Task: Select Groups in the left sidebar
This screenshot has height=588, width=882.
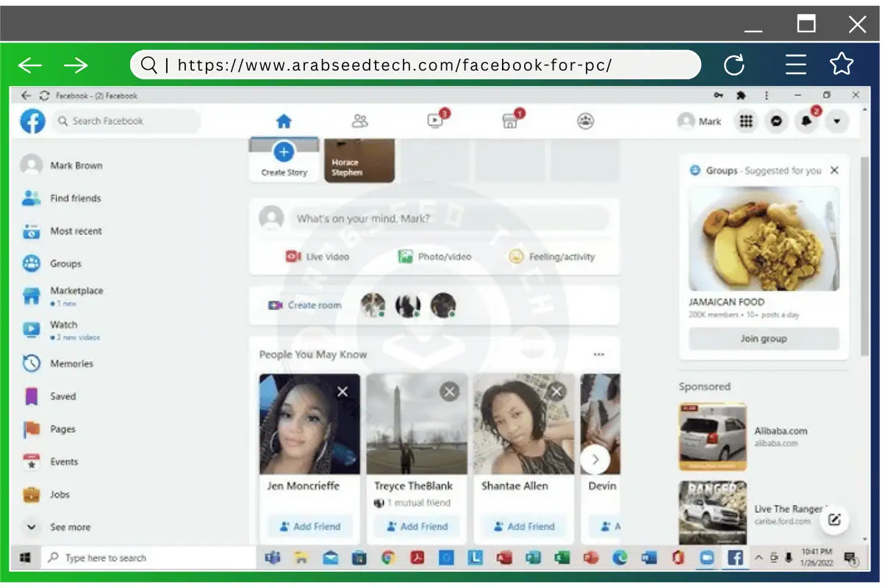Action: (x=66, y=263)
